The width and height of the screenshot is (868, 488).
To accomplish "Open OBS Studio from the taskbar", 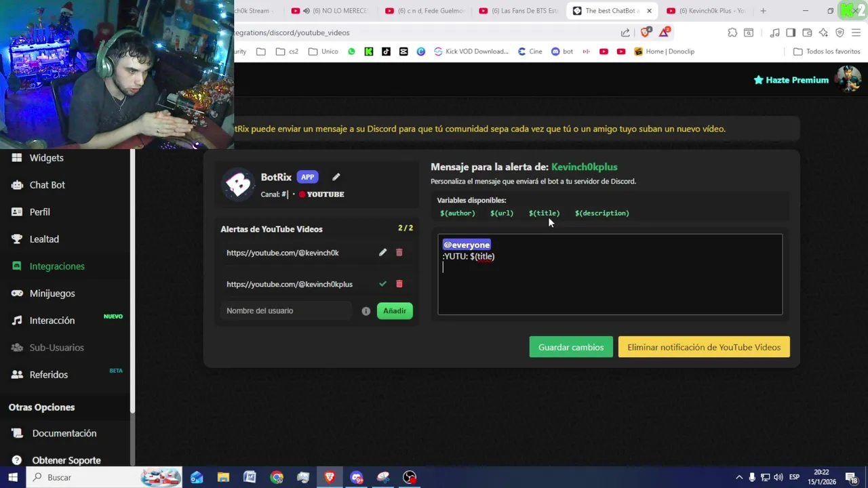I will tap(410, 477).
